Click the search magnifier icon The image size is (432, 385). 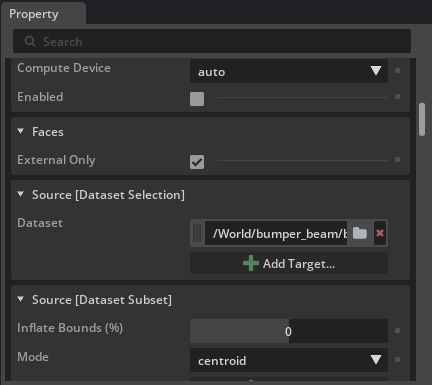click(30, 41)
